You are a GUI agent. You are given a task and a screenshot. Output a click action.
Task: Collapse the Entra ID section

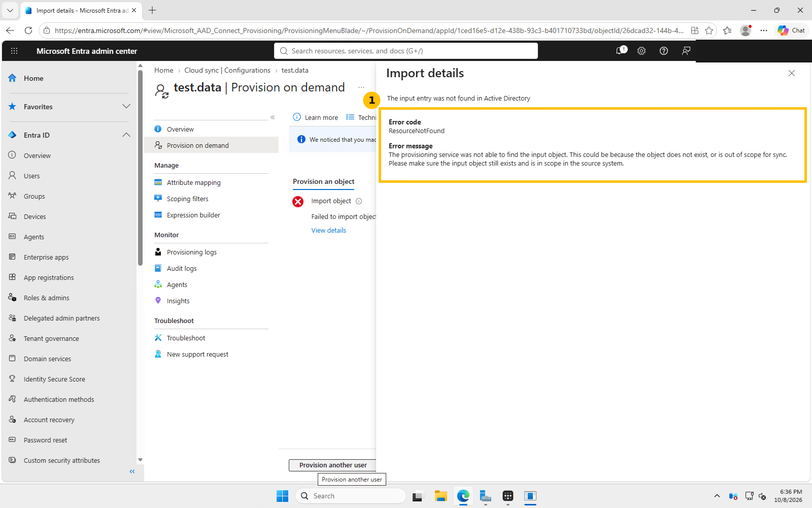126,135
